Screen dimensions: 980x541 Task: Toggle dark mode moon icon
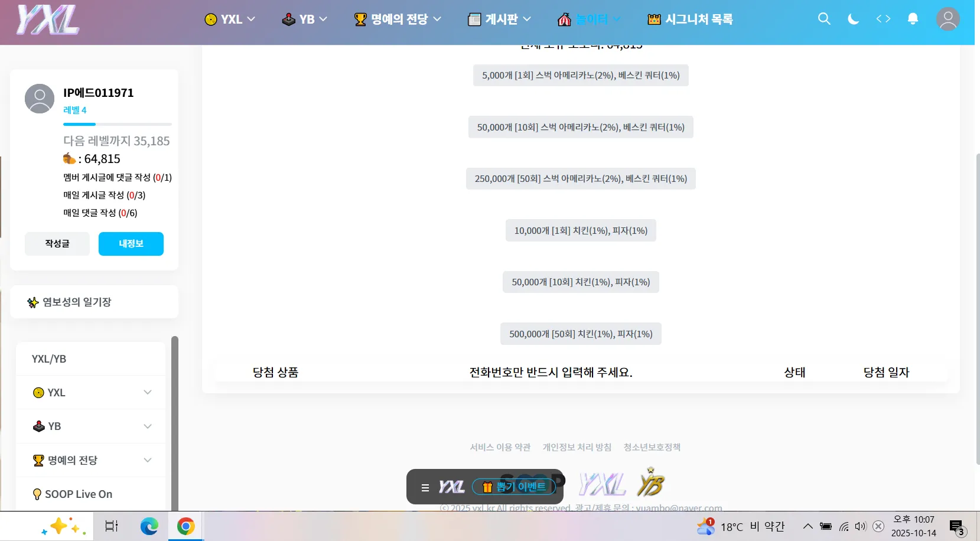(x=854, y=19)
